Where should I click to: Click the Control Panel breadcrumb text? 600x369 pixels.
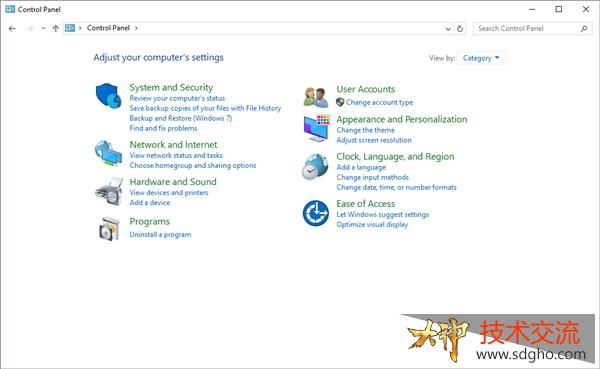108,28
